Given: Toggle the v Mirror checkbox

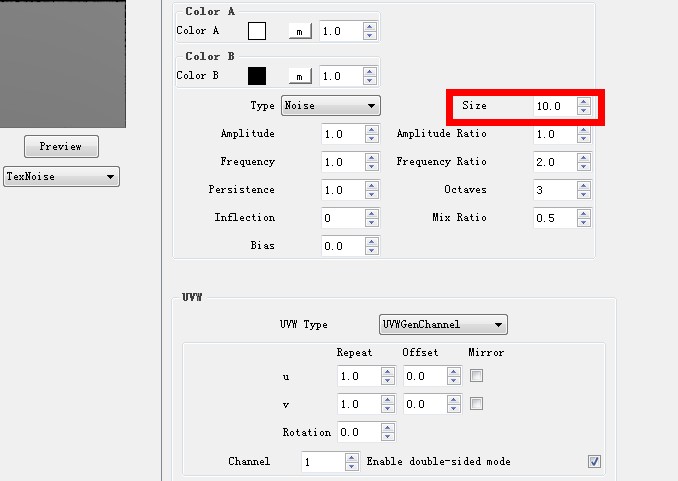Looking at the screenshot, I should 476,404.
